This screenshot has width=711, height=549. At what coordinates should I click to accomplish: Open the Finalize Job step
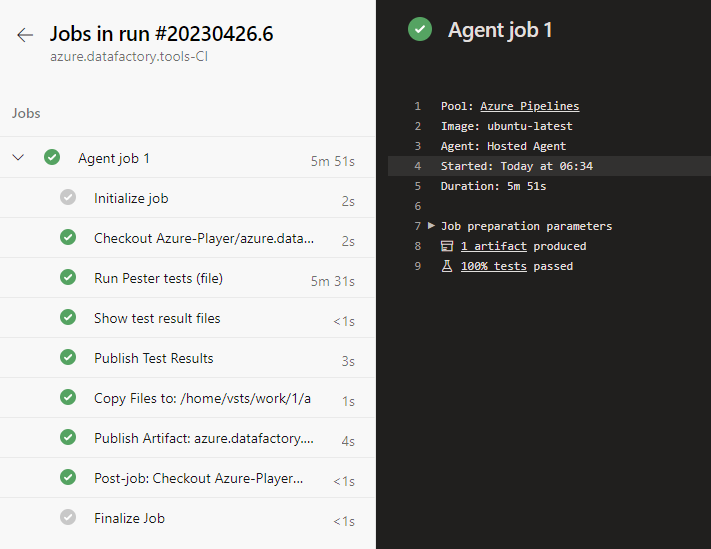click(188, 517)
